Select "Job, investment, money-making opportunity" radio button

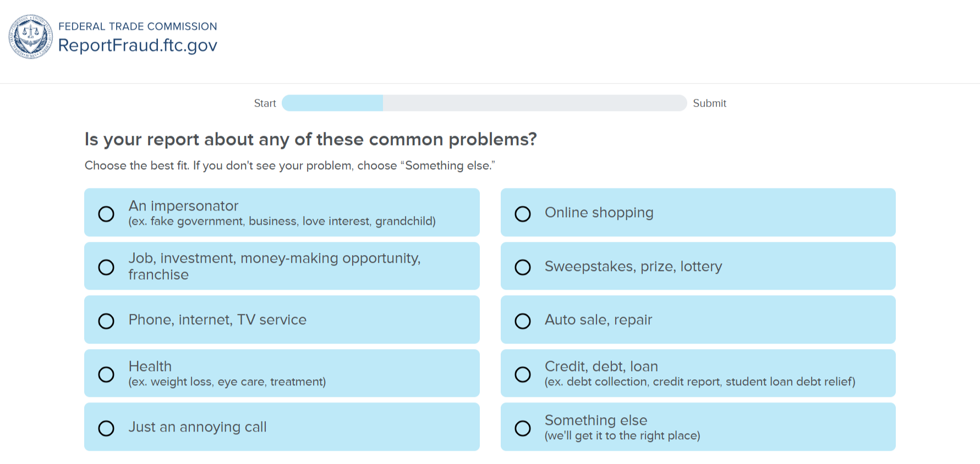[106, 267]
